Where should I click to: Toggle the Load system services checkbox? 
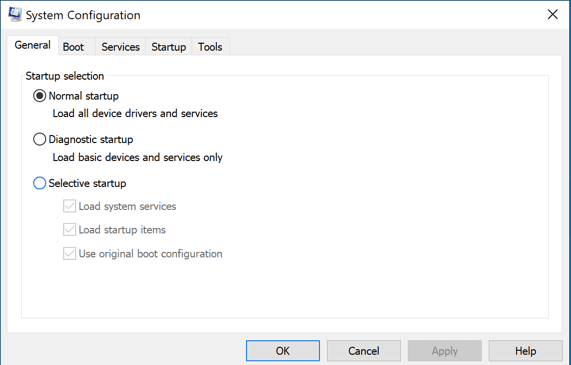[x=69, y=206]
